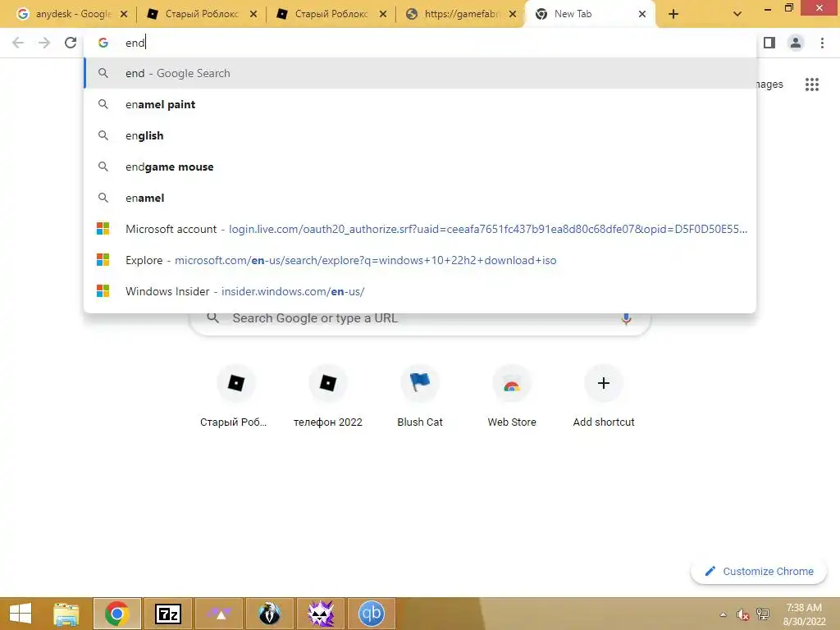Open File Explorer from the taskbar
The width and height of the screenshot is (840, 630).
(x=66, y=614)
